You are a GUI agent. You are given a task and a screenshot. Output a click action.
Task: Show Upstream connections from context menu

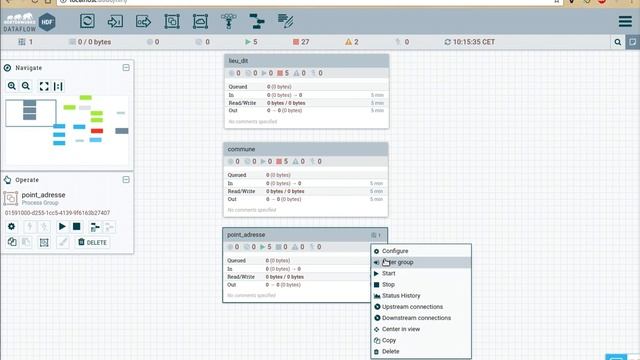(x=421, y=307)
